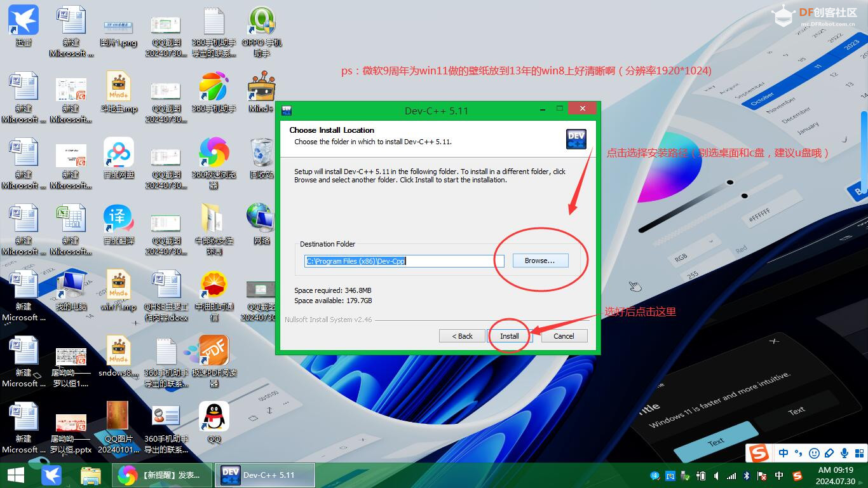The image size is (868, 488).
Task: Select the 牛郎织女连环画 folder
Action: [214, 229]
